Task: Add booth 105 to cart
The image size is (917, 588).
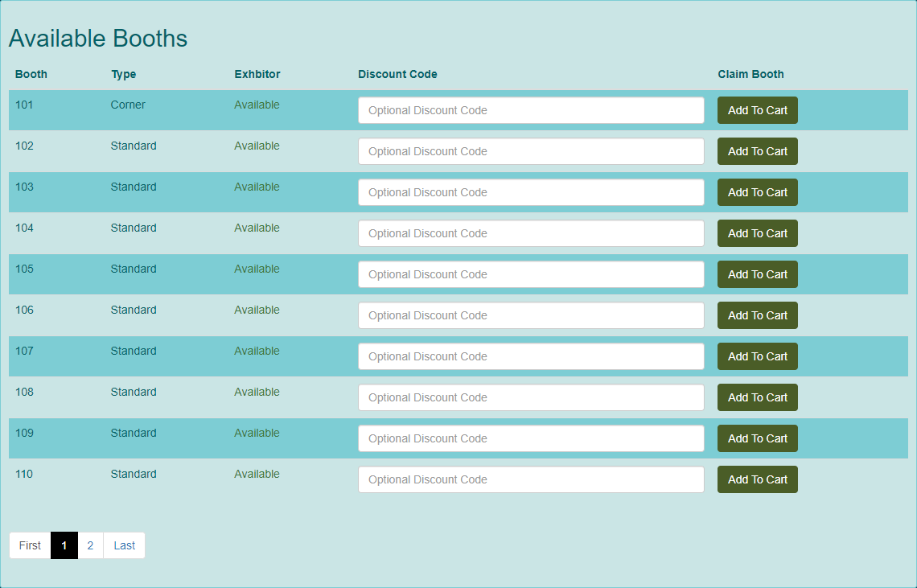Action: (758, 273)
